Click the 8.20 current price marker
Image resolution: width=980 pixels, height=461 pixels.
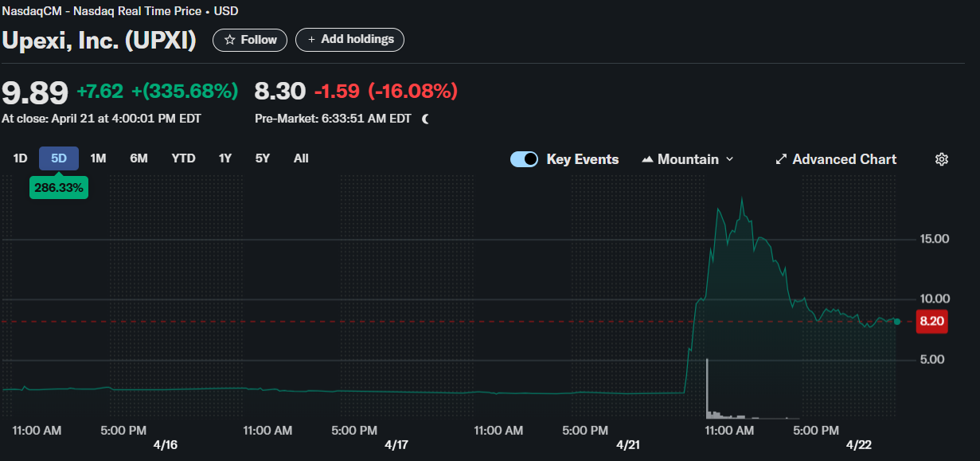pyautogui.click(x=931, y=322)
